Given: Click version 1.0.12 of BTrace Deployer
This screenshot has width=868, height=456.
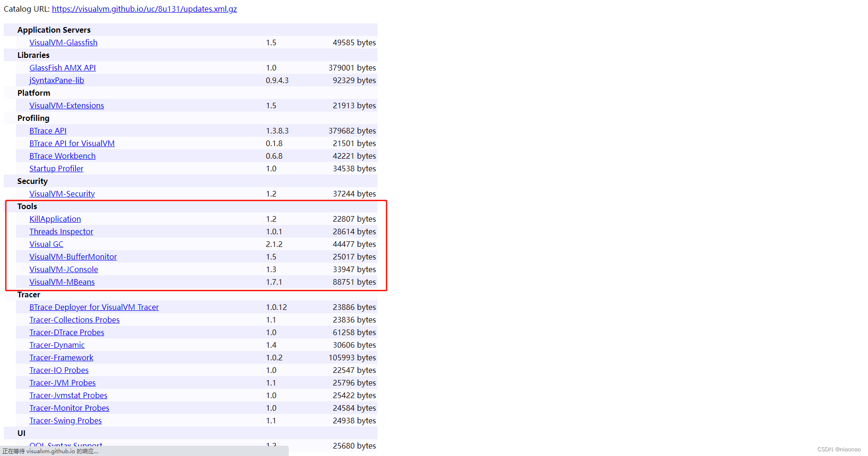Looking at the screenshot, I should pyautogui.click(x=277, y=307).
